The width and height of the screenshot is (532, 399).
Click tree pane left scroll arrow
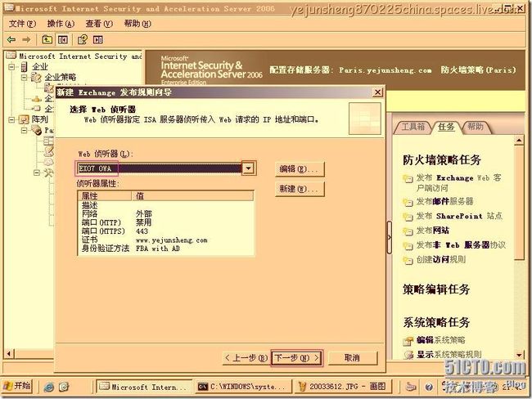coord(9,354)
